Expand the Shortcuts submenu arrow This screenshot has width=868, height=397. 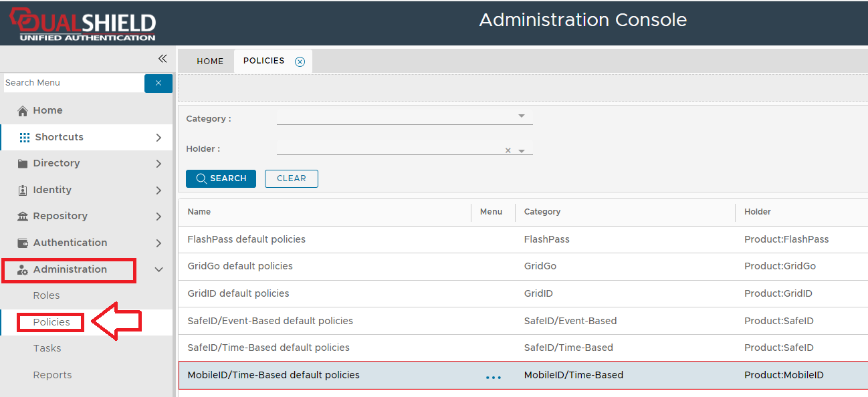(158, 138)
